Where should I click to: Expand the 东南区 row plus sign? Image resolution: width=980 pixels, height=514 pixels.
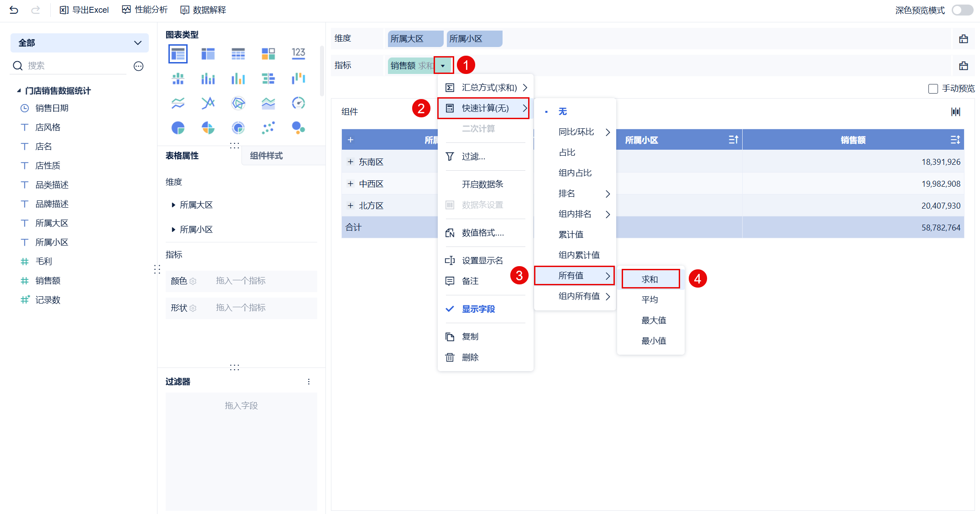click(x=351, y=162)
